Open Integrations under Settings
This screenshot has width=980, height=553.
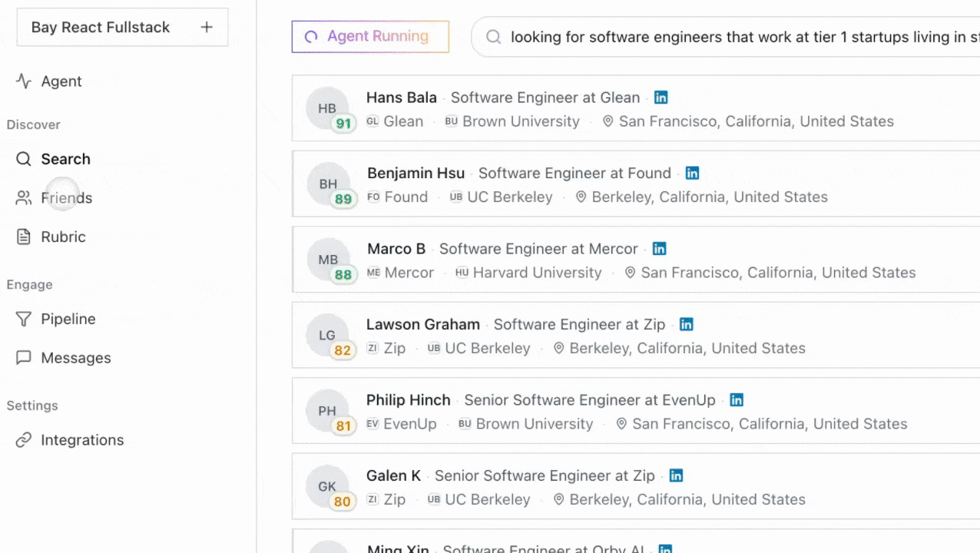[x=81, y=440]
